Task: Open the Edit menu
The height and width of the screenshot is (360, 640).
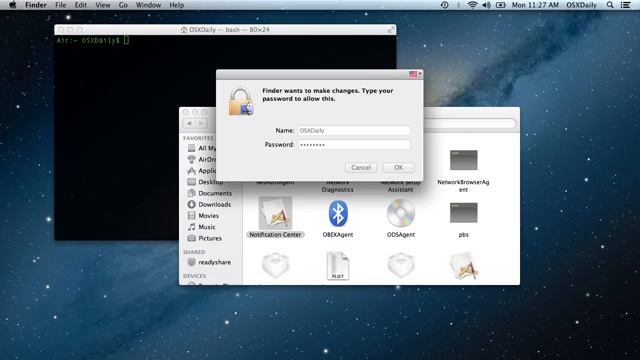Action: 80,5
